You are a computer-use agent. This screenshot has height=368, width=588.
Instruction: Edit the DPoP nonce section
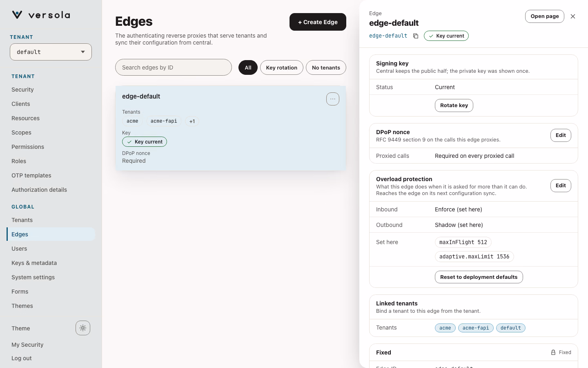pyautogui.click(x=561, y=135)
